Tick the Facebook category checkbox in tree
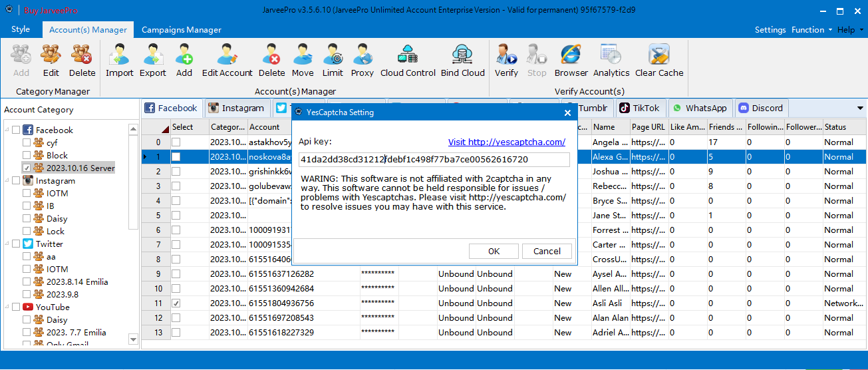868x370 pixels. pyautogui.click(x=16, y=130)
